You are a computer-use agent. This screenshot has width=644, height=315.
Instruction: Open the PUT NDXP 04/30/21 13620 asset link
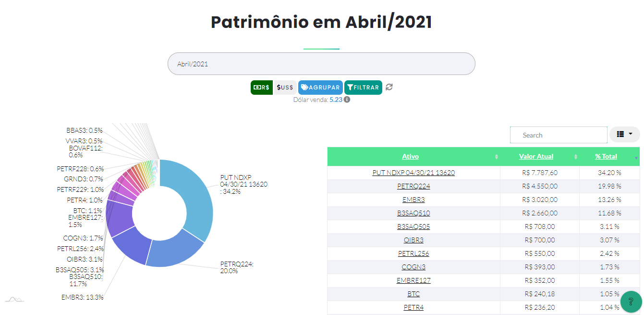413,172
